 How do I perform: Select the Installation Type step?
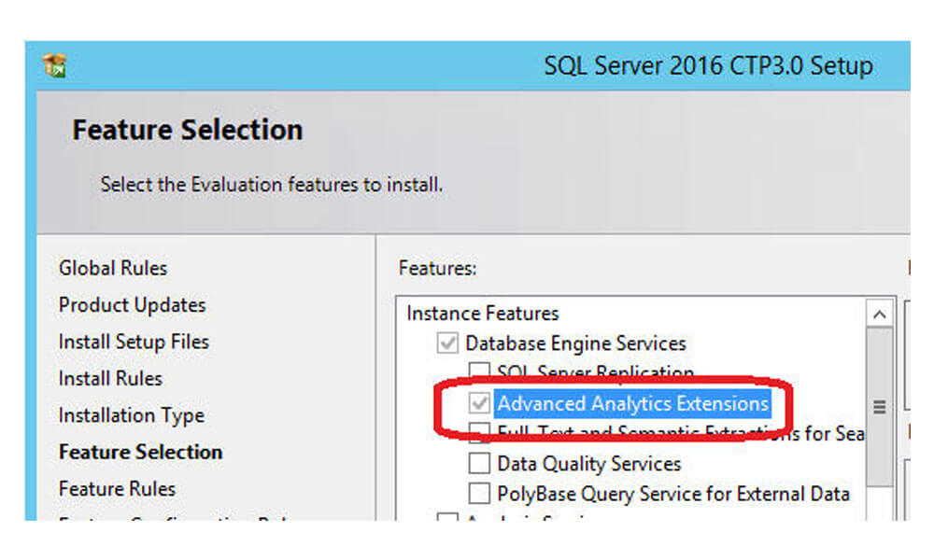pos(131,415)
